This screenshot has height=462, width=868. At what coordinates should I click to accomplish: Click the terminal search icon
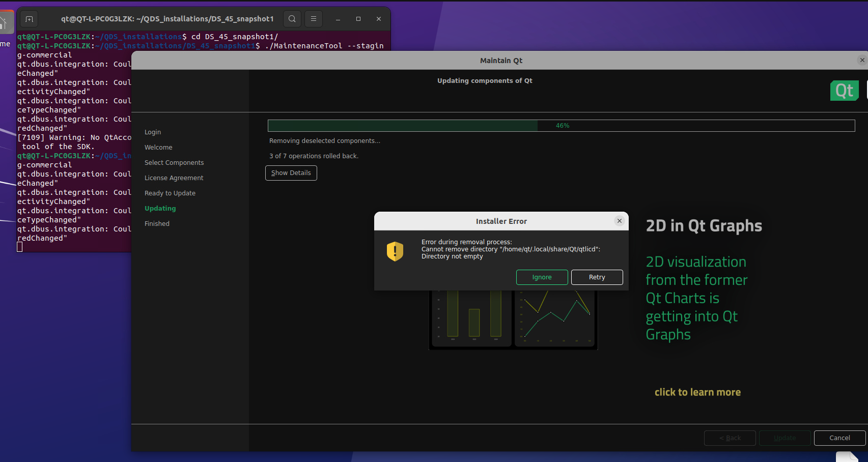click(292, 19)
